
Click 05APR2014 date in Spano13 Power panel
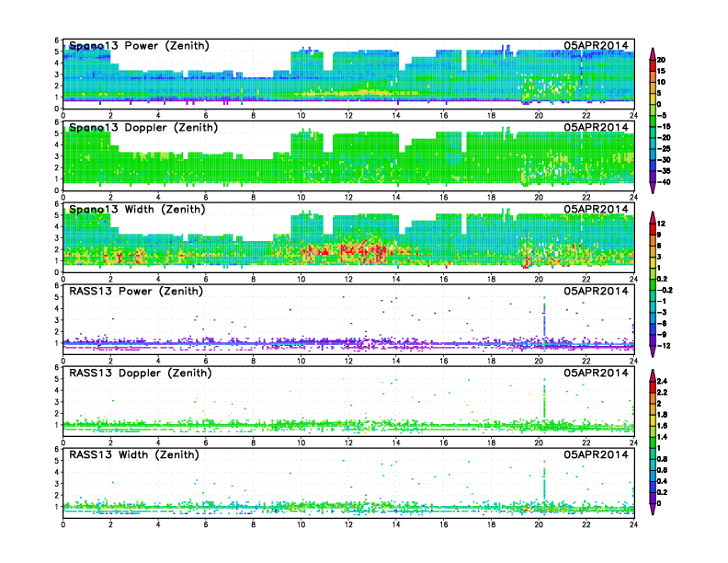(597, 45)
